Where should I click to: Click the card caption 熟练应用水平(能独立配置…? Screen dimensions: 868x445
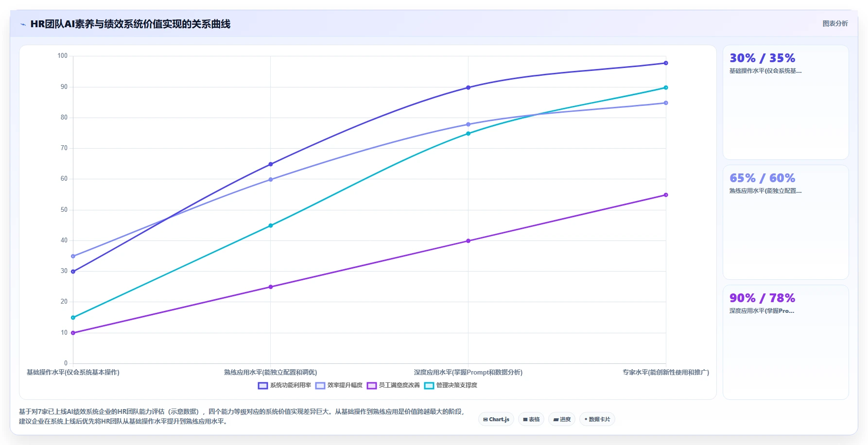pyautogui.click(x=765, y=191)
